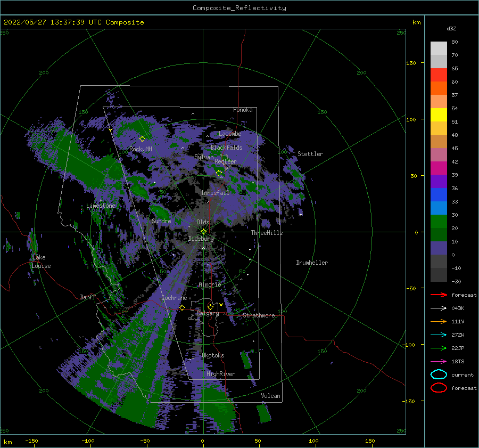Click the Banff label
The width and height of the screenshot is (479, 448).
click(x=88, y=297)
